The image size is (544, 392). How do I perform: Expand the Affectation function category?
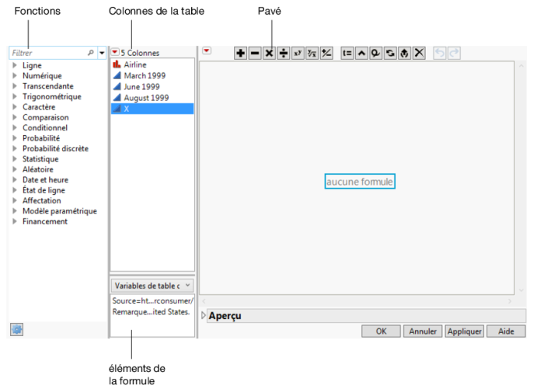(15, 200)
